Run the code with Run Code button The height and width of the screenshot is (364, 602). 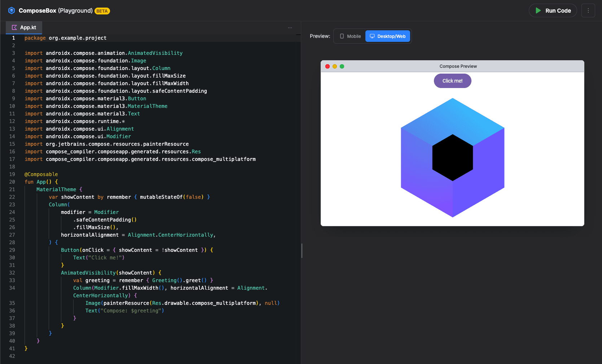pyautogui.click(x=553, y=10)
